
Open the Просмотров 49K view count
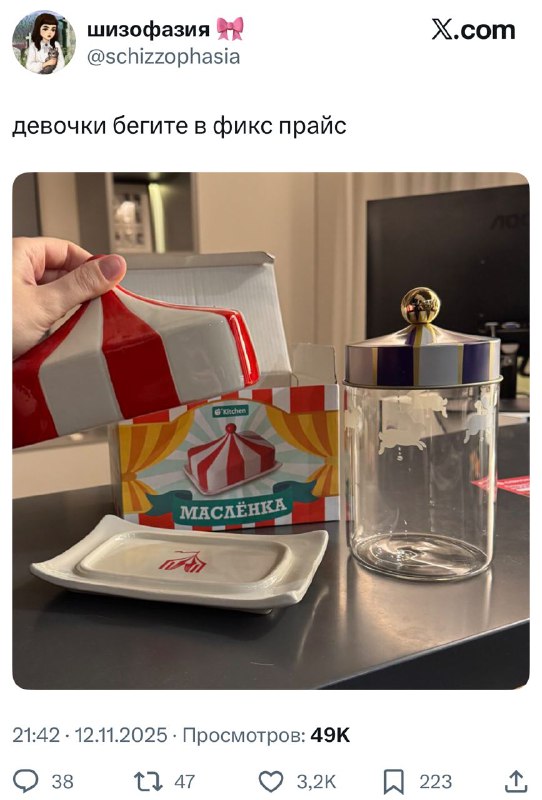[266, 735]
